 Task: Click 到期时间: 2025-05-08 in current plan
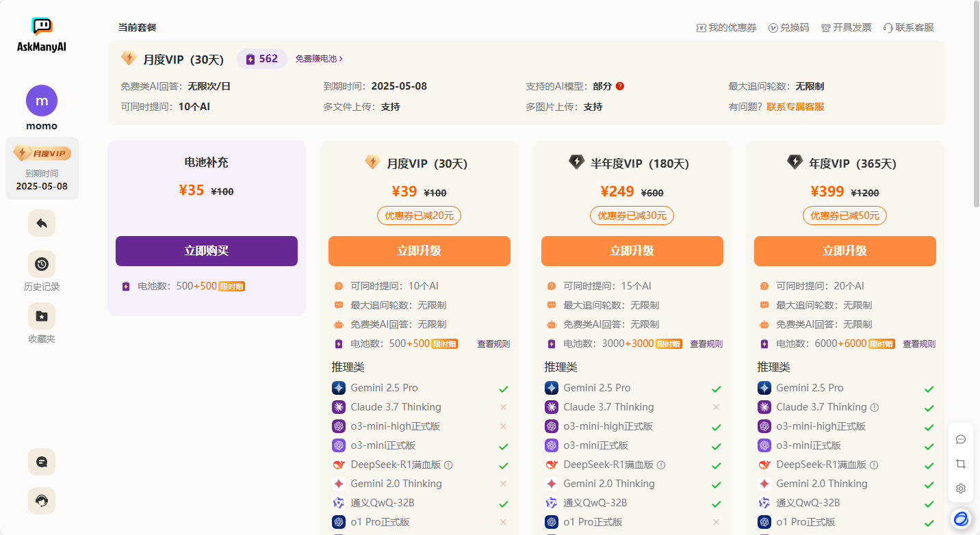[x=375, y=86]
